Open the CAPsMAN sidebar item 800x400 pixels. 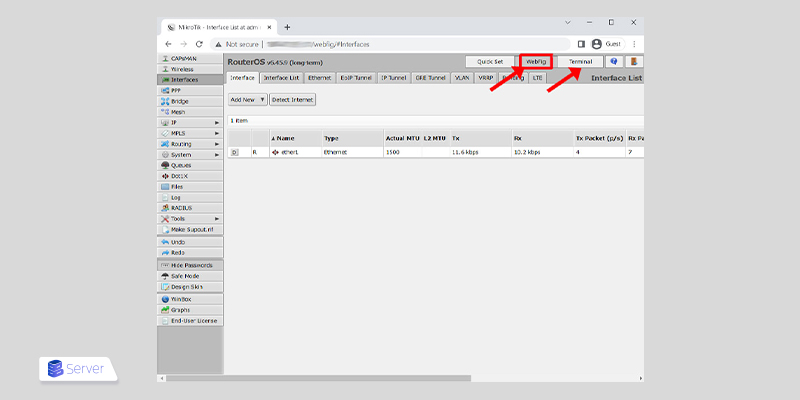point(190,59)
